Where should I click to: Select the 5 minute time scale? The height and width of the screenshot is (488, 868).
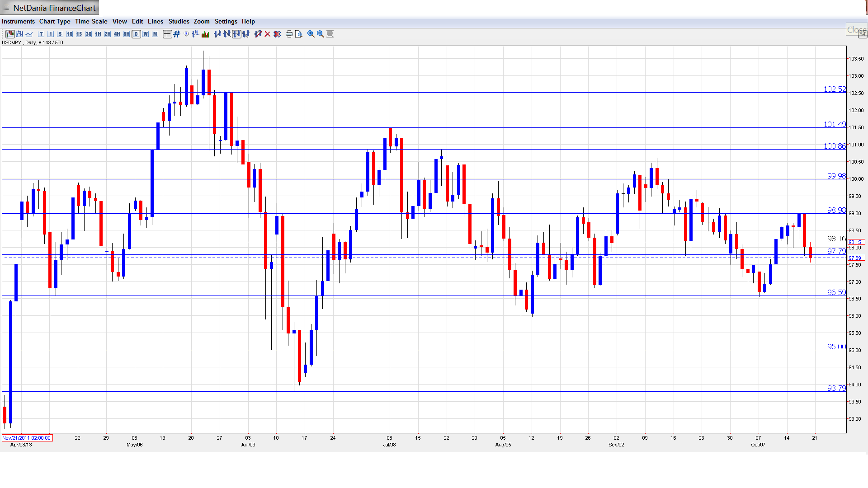(60, 34)
